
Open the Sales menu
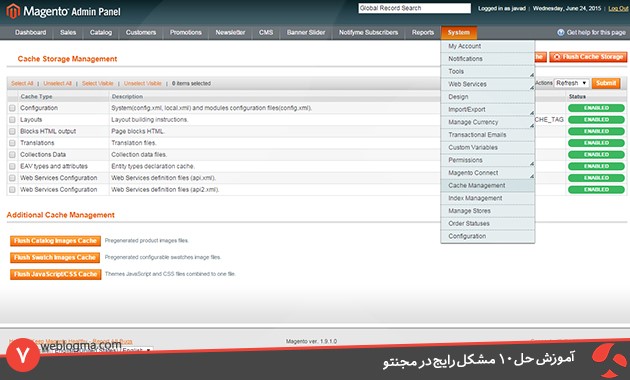click(68, 33)
